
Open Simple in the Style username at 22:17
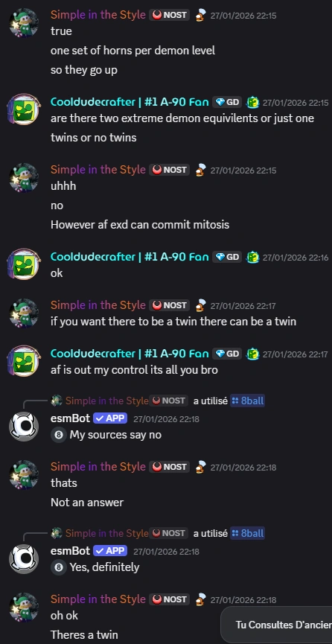[98, 305]
